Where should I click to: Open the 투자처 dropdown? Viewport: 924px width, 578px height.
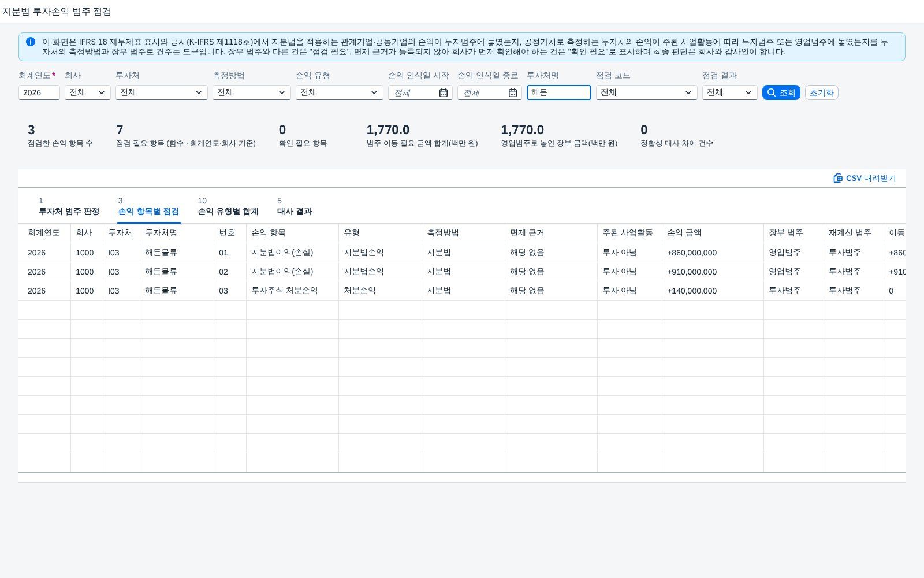coord(162,92)
